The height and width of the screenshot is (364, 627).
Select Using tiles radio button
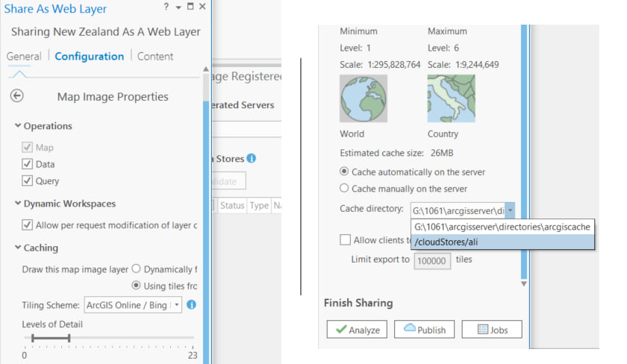[x=136, y=285]
